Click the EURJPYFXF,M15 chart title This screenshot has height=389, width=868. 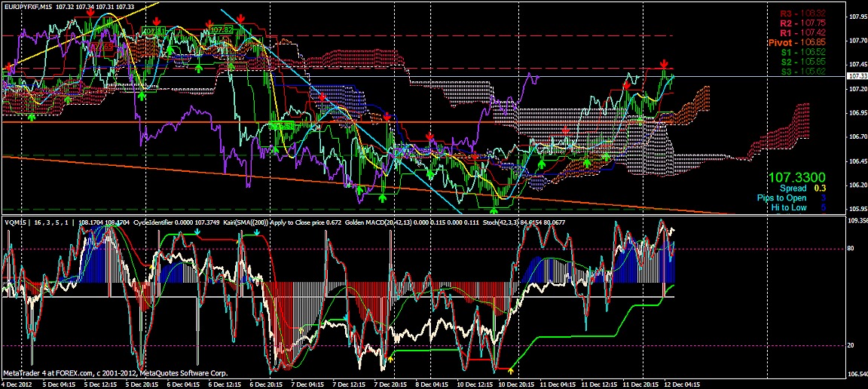point(29,7)
